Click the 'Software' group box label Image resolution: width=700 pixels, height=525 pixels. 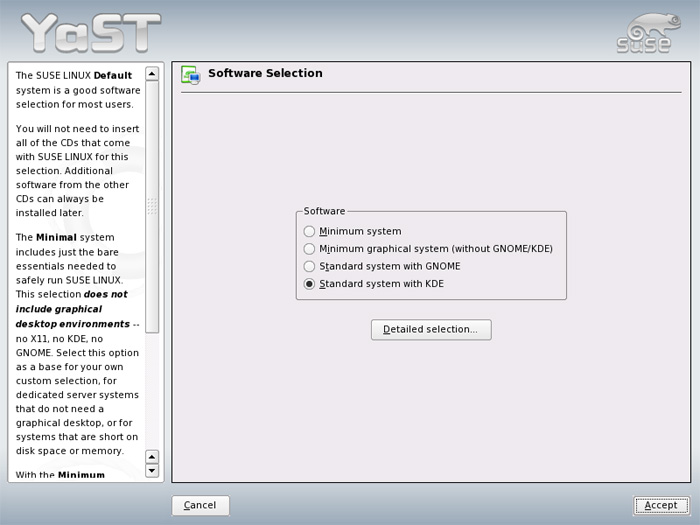click(324, 211)
